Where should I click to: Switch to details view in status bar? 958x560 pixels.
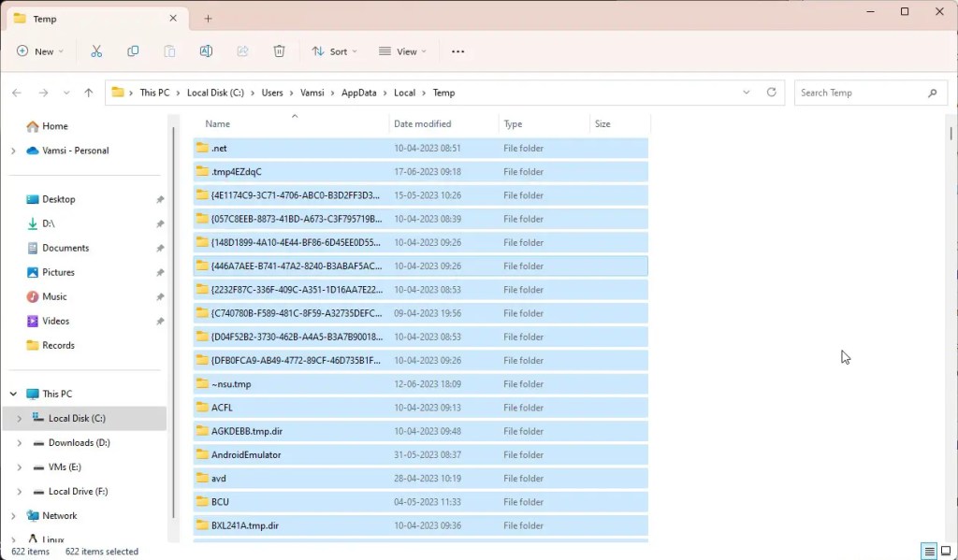[x=929, y=552]
